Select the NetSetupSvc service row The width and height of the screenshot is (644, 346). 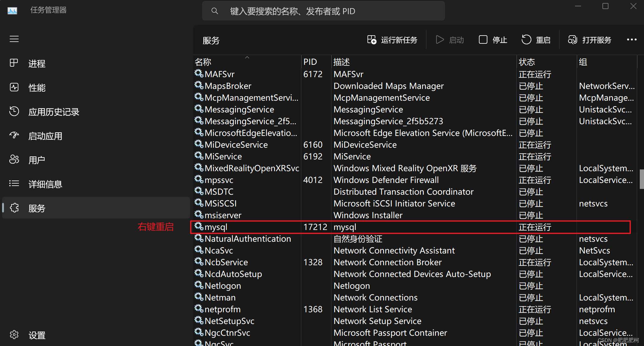[x=415, y=321]
